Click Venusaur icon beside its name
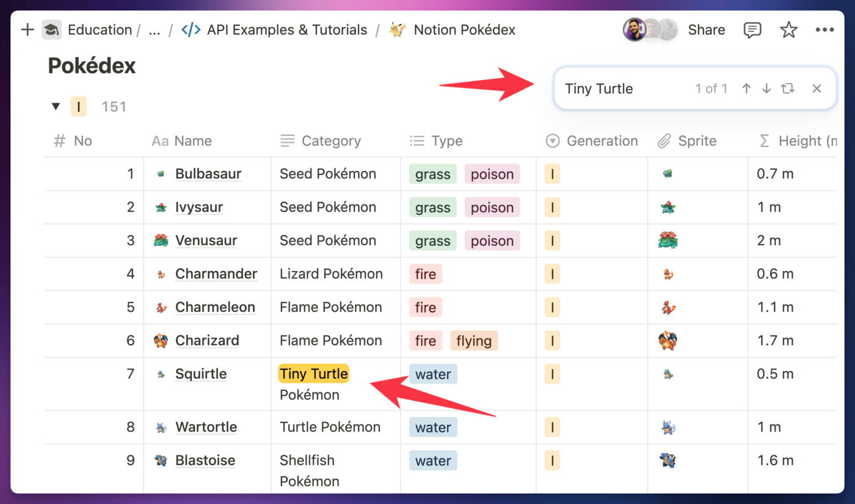855x504 pixels. (x=161, y=240)
